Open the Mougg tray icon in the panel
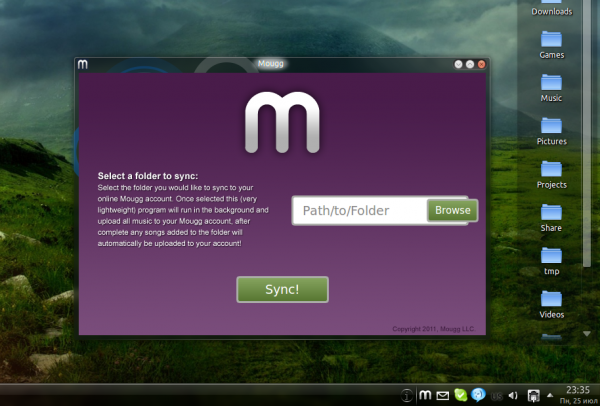 pos(425,395)
